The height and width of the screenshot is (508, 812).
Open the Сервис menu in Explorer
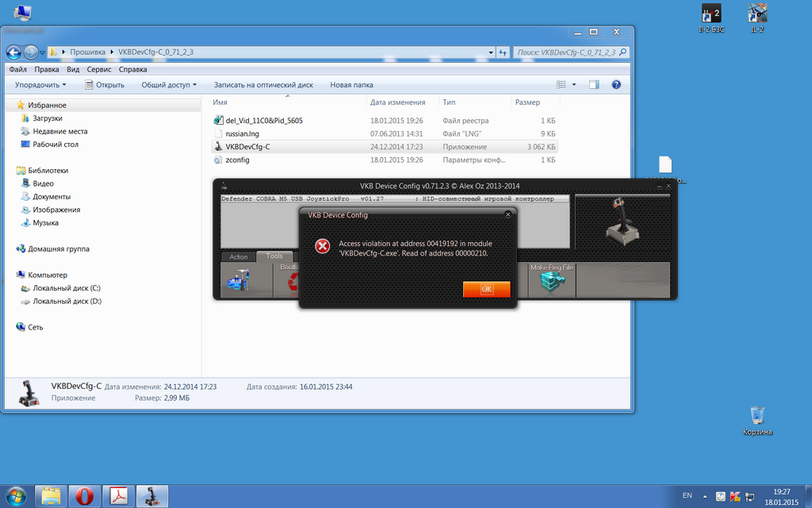(99, 70)
